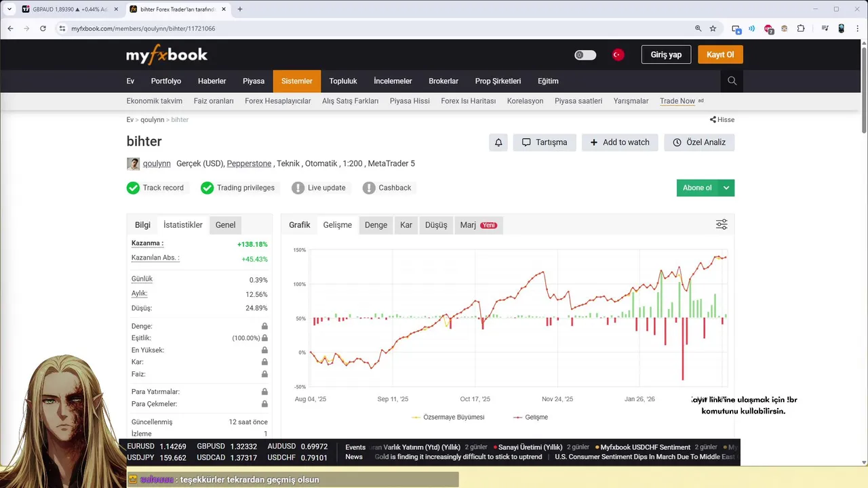Click the Kazanma label
The height and width of the screenshot is (488, 868).
point(147,243)
